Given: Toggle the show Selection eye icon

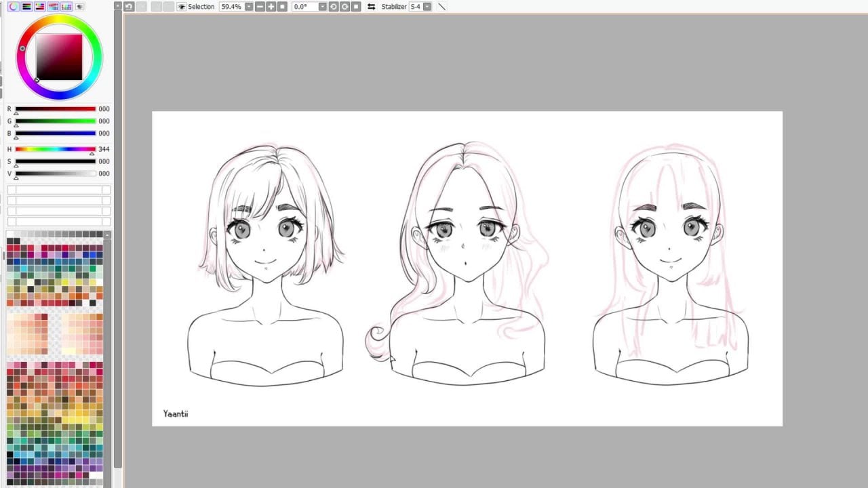Looking at the screenshot, I should (181, 6).
